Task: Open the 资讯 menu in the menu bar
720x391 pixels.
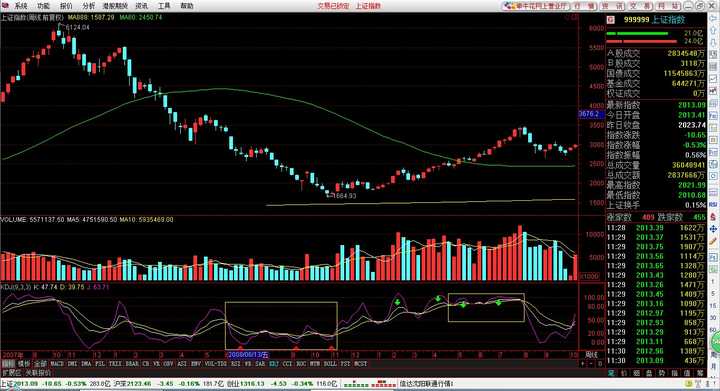Action: click(142, 6)
